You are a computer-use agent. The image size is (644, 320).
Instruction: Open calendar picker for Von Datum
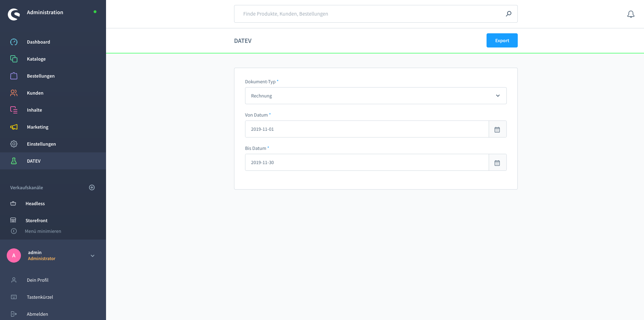click(497, 129)
